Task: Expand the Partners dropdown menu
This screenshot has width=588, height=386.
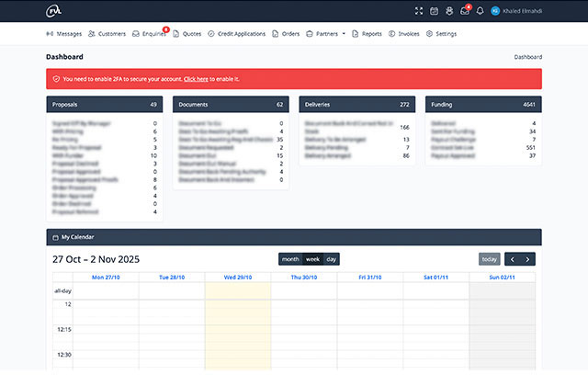Action: click(325, 33)
